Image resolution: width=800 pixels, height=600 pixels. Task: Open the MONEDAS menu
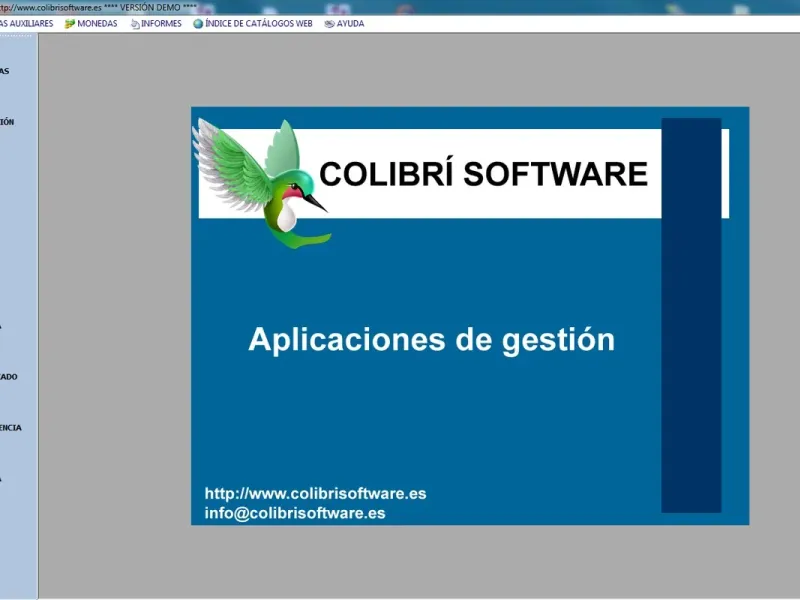91,23
